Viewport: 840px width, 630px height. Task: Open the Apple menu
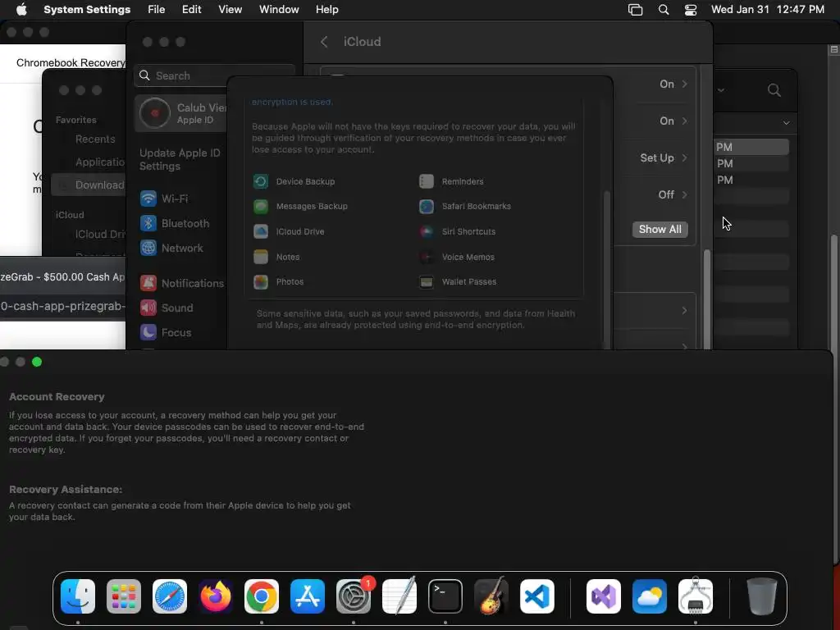tap(21, 10)
